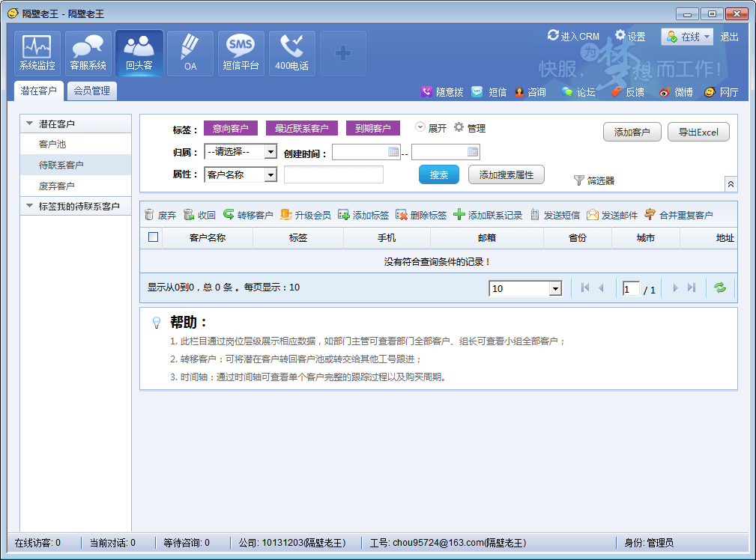Open the 系统监控 system monitor module

[x=37, y=53]
